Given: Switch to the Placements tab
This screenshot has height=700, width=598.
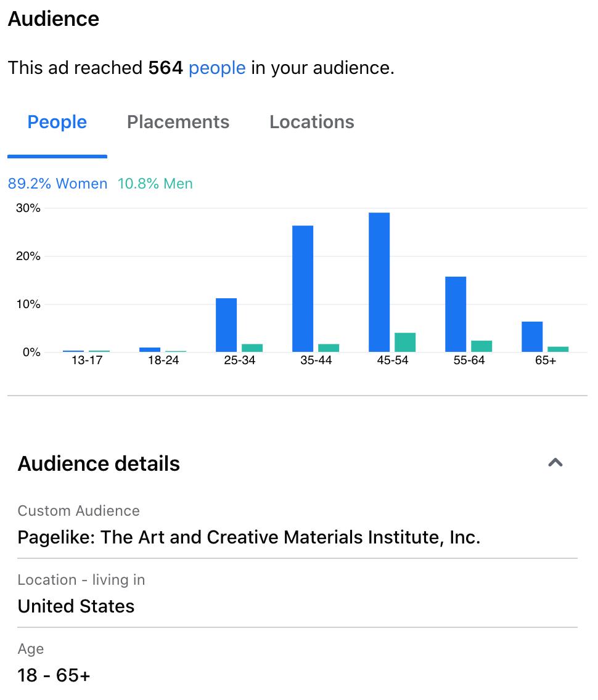Looking at the screenshot, I should (x=178, y=122).
